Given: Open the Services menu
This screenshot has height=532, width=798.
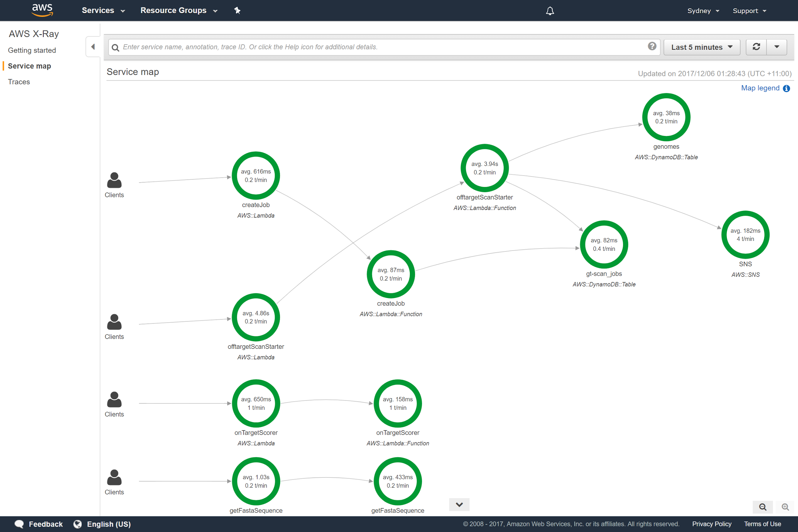Looking at the screenshot, I should coord(103,11).
